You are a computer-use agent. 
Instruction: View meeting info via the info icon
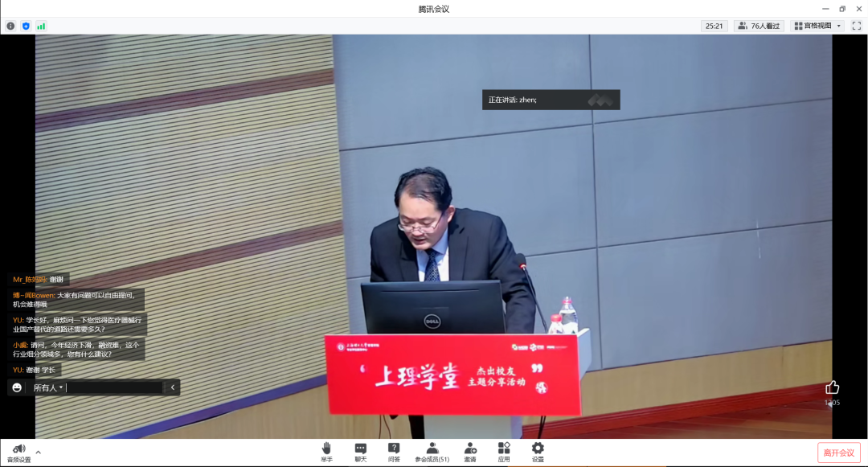(x=10, y=25)
